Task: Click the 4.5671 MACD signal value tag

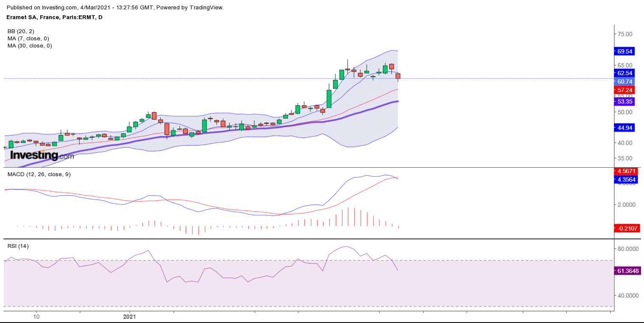Action: point(625,171)
